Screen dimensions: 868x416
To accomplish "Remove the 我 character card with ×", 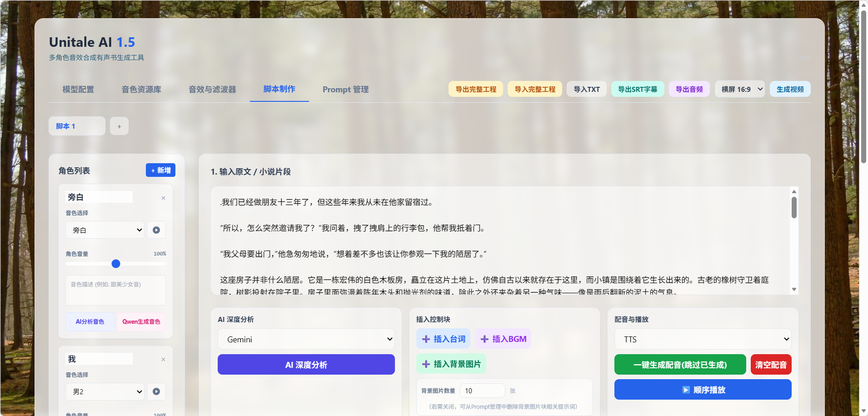I will tap(163, 360).
